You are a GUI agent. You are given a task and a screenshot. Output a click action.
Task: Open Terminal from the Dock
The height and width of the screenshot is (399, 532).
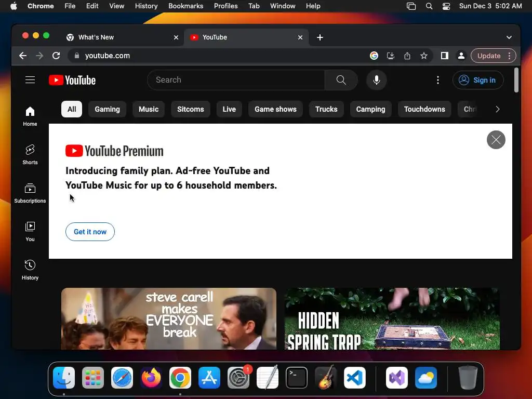click(x=297, y=378)
